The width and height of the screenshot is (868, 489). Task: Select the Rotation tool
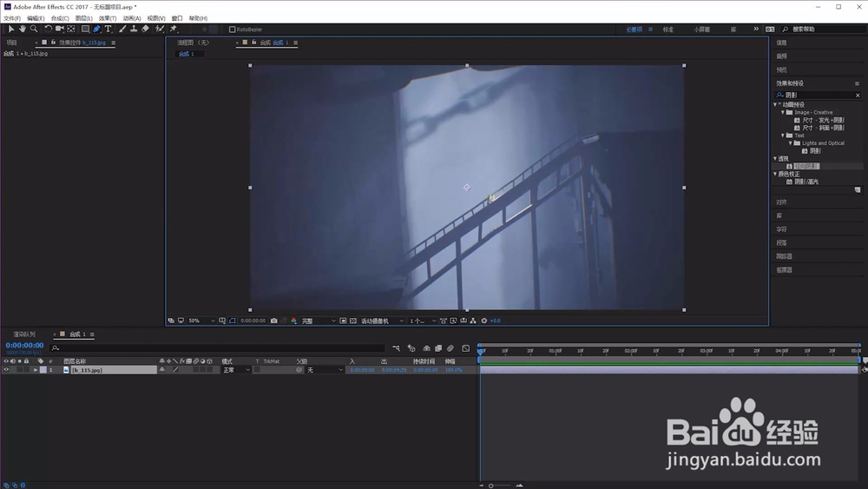[48, 29]
